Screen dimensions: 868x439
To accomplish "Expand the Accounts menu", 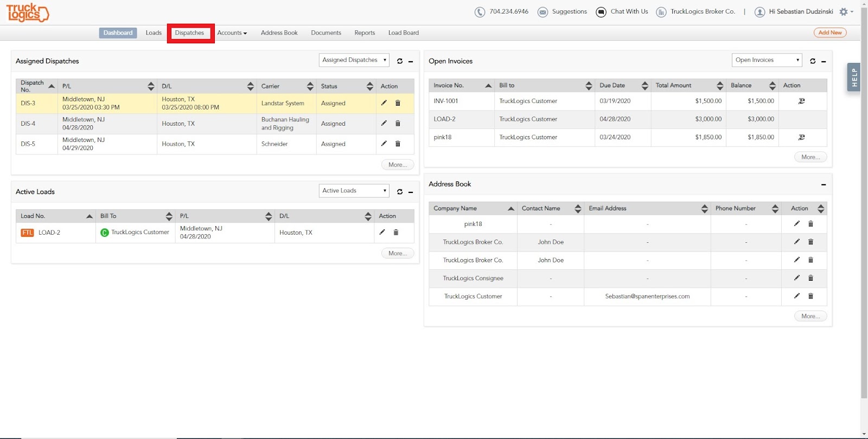I will point(232,33).
